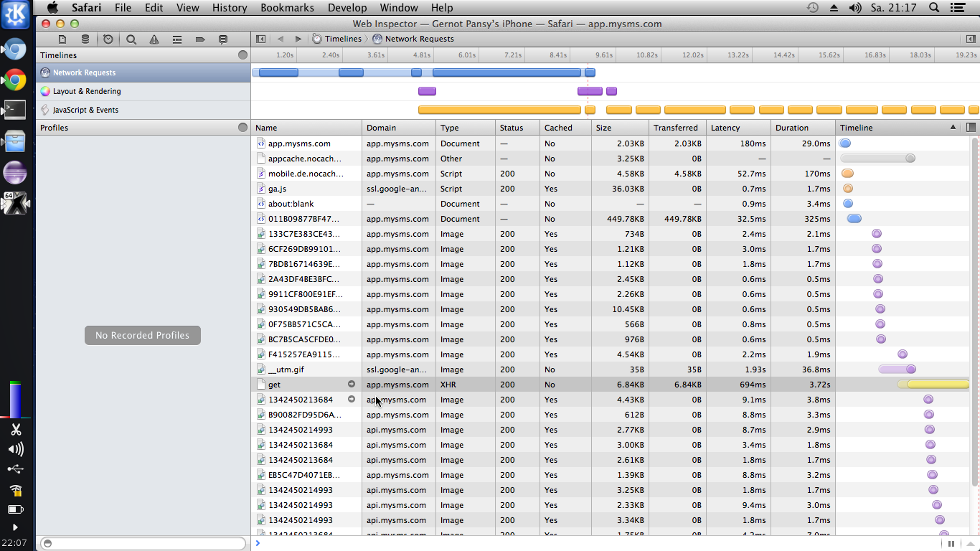Click the Network Requests breadcrumb
980x551 pixels.
click(413, 39)
